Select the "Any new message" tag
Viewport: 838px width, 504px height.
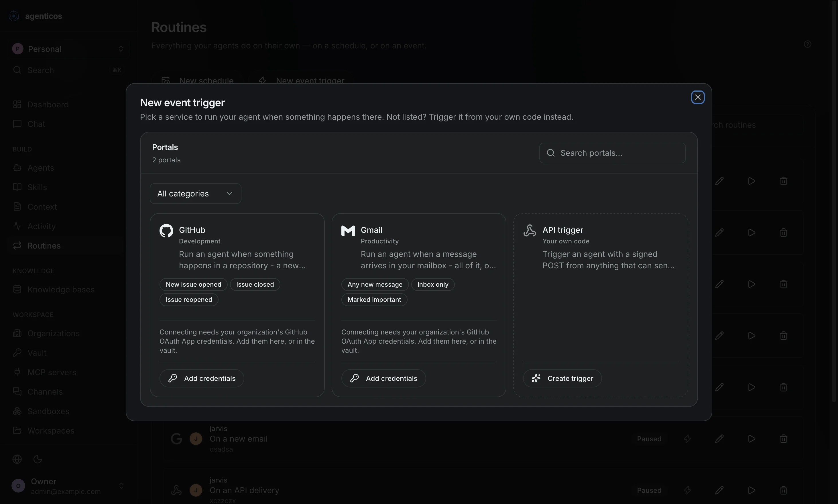(x=375, y=285)
